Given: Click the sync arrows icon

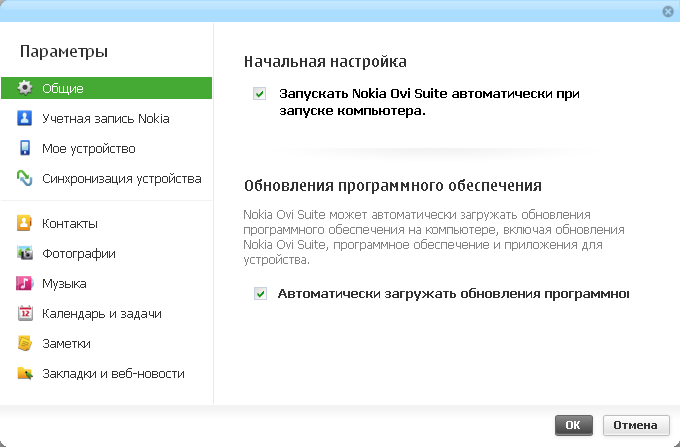Looking at the screenshot, I should [x=25, y=178].
